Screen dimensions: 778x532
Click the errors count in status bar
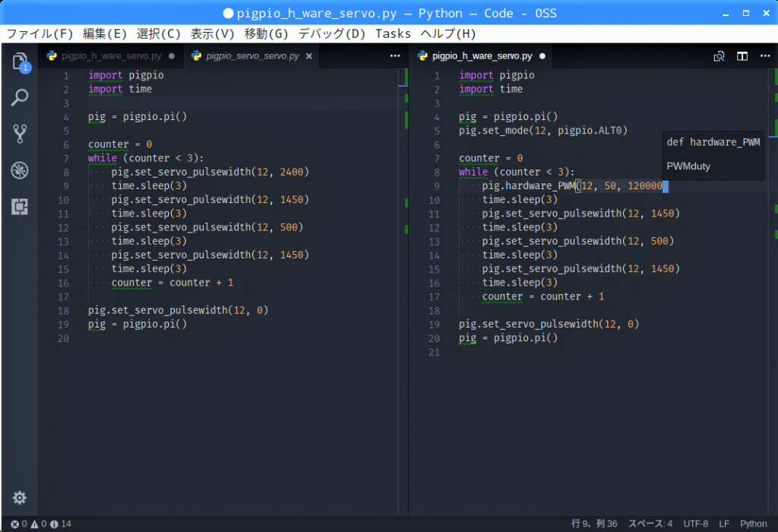(x=19, y=524)
